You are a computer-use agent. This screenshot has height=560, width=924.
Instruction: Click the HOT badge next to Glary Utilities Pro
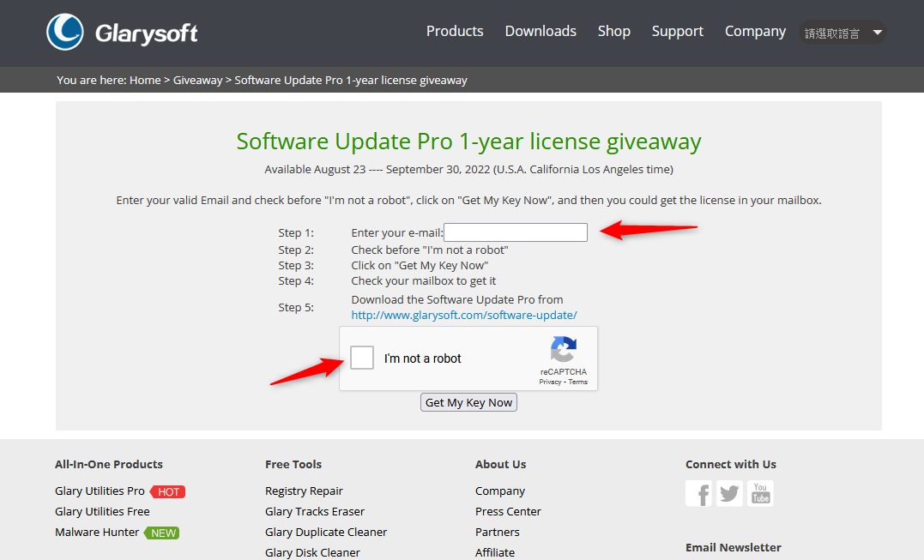click(168, 491)
